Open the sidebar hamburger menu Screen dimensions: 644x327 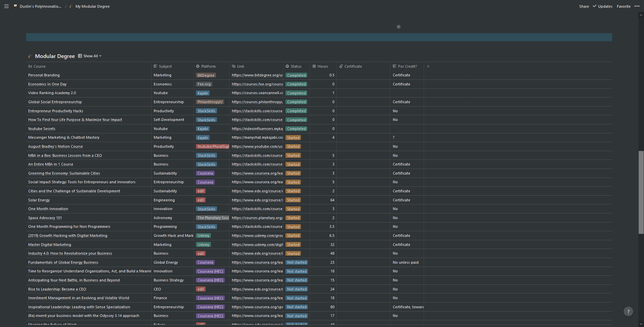[x=6, y=6]
